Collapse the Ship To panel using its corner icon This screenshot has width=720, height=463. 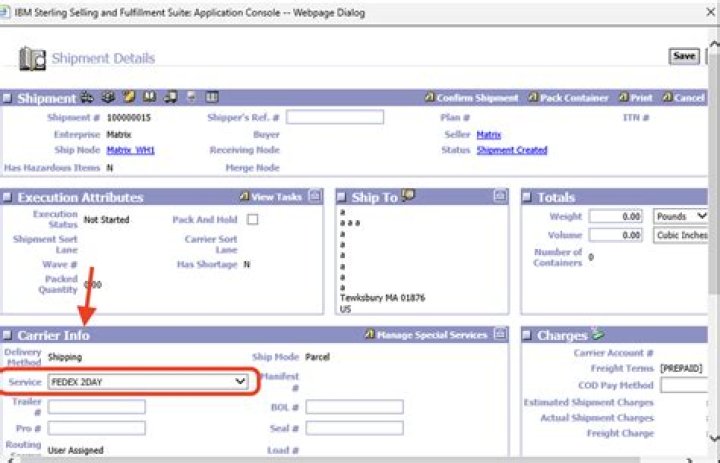click(x=500, y=197)
